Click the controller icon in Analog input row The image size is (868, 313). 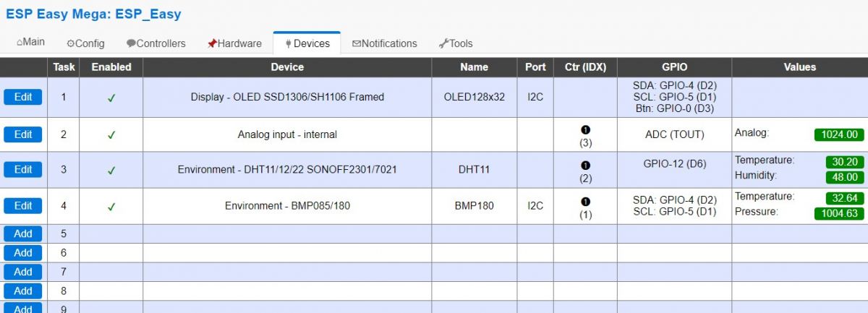(x=585, y=129)
